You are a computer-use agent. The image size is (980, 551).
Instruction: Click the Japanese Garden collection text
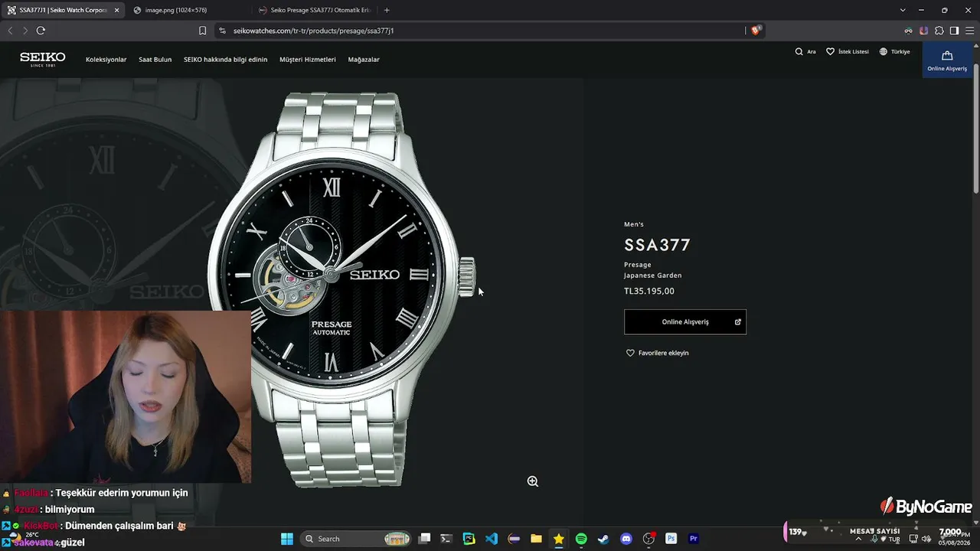pyautogui.click(x=653, y=275)
